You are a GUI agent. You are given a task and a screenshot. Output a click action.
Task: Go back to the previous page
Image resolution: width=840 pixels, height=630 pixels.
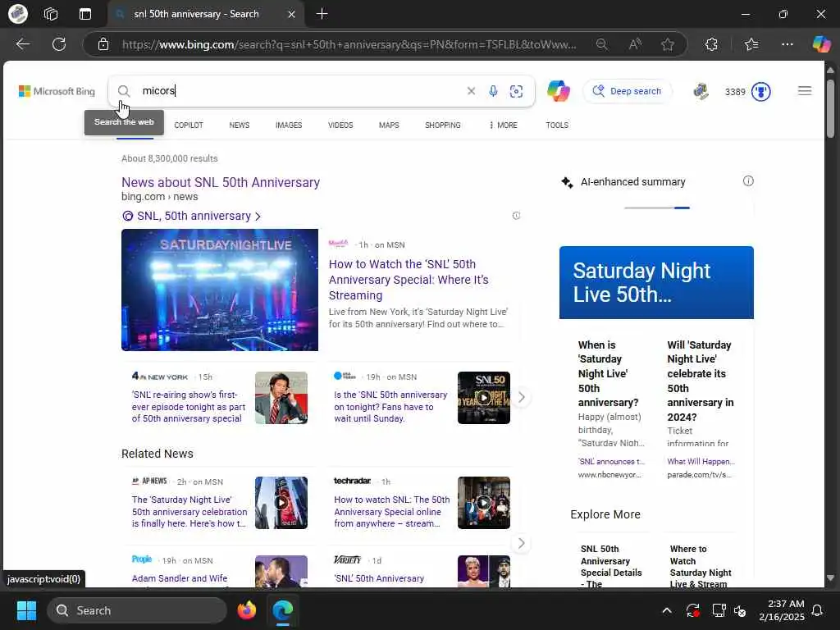(23, 44)
